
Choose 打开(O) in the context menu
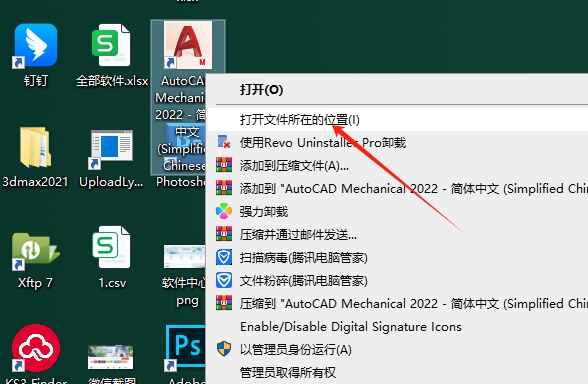(x=398, y=90)
